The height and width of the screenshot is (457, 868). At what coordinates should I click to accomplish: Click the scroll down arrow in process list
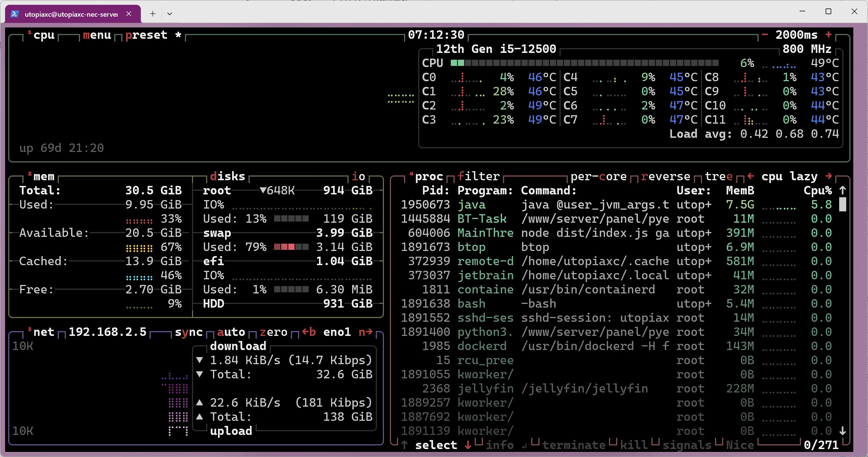coord(842,431)
